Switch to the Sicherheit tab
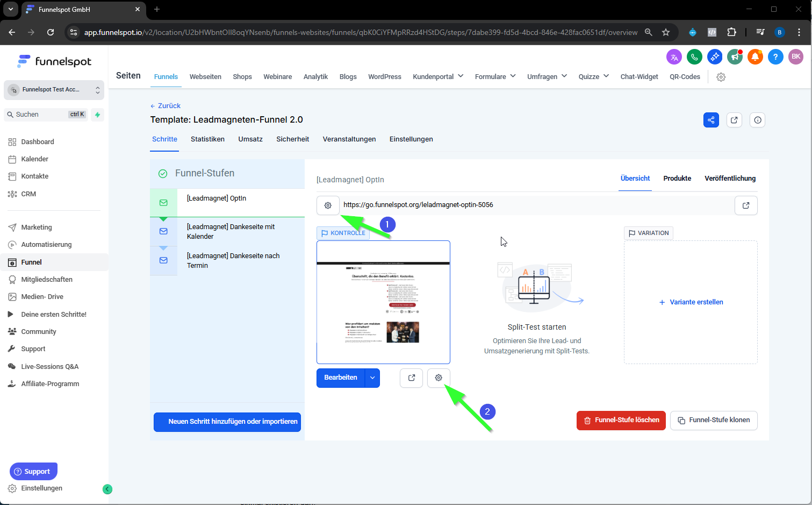The image size is (812, 505). point(293,139)
